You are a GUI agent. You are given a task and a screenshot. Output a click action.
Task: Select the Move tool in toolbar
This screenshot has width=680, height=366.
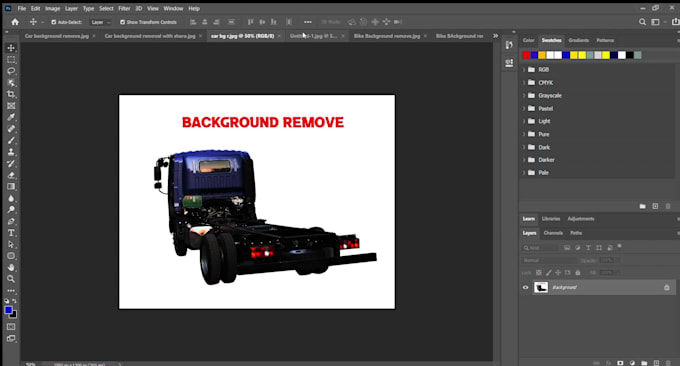(x=11, y=48)
